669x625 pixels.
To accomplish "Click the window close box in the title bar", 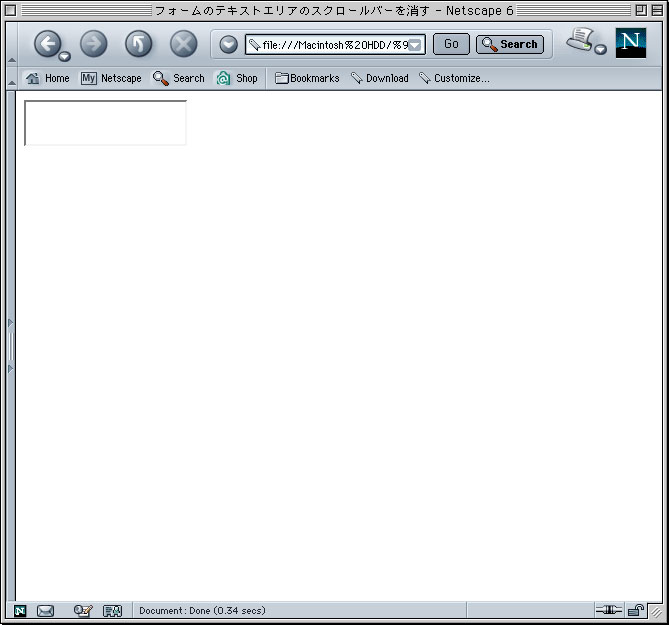I will pos(11,10).
